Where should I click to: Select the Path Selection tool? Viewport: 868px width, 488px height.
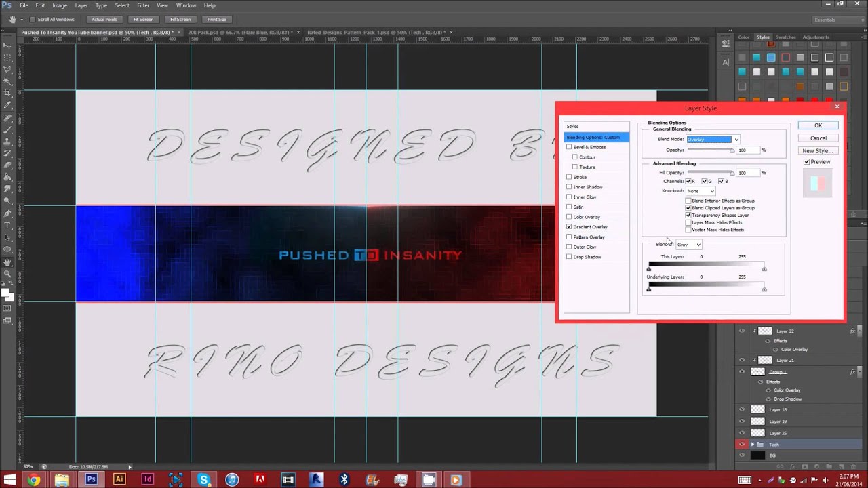click(7, 237)
